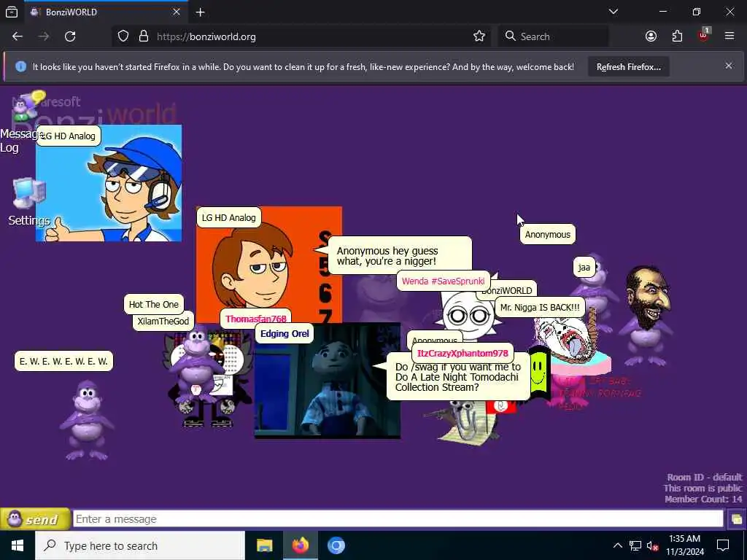Open the blue circle browser taskbar icon
Image resolution: width=747 pixels, height=560 pixels.
pos(336,545)
